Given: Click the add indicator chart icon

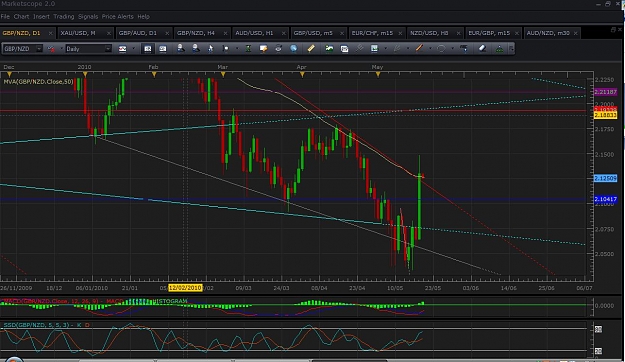Looking at the screenshot, I should coord(329,48).
